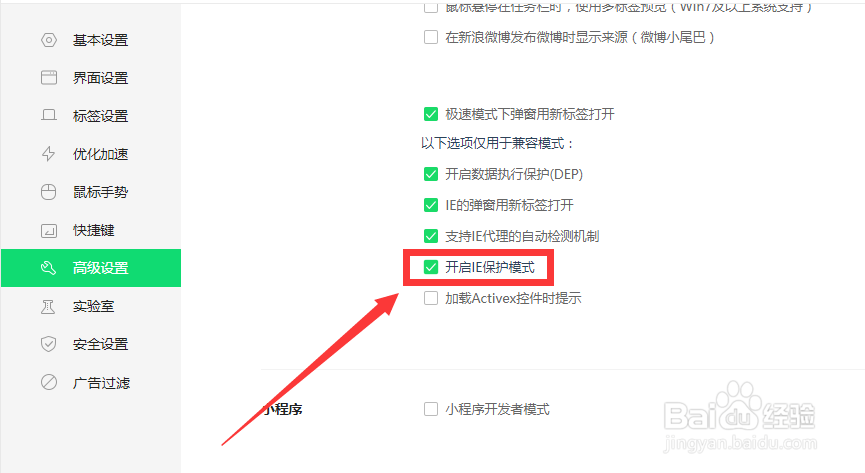Toggle 极速模式下弹窗用新标签打开 checkbox
The image size is (865, 473).
[x=431, y=114]
